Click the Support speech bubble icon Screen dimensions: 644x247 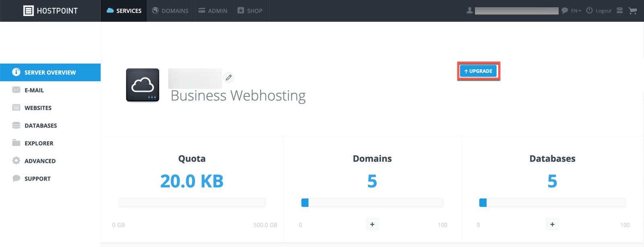[16, 178]
